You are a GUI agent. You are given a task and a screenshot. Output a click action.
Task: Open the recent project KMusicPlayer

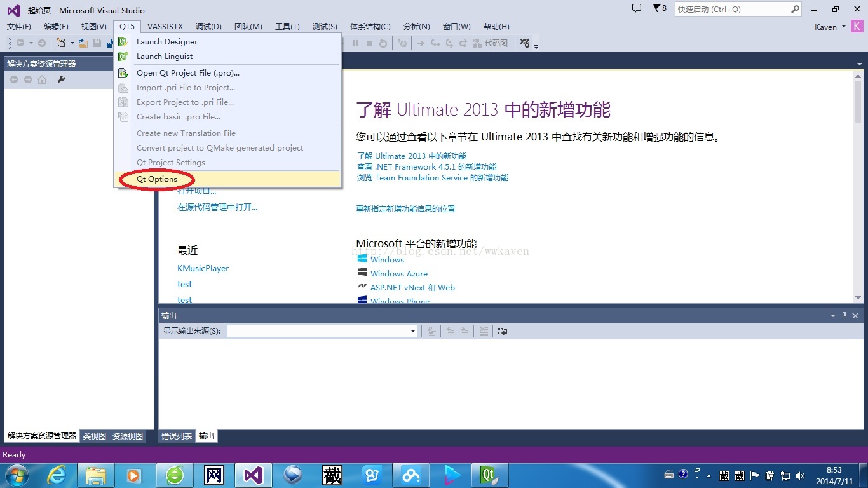(x=203, y=268)
